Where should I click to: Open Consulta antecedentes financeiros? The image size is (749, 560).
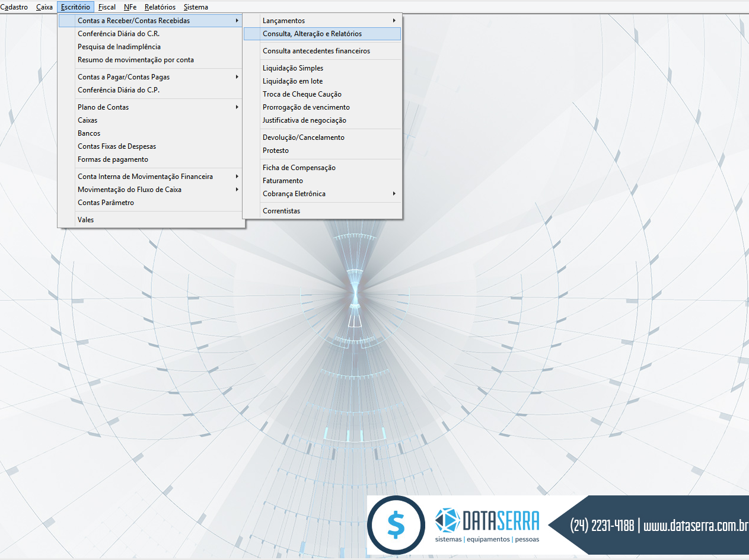click(x=322, y=51)
